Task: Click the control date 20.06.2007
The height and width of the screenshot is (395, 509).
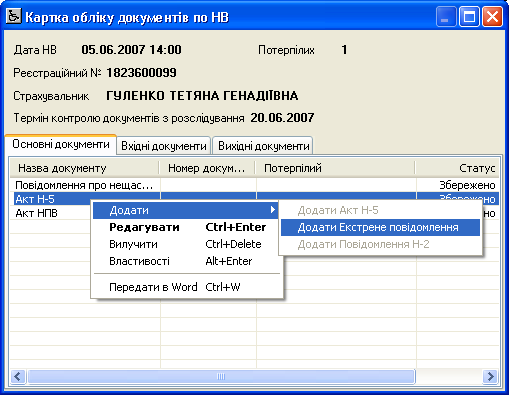Action: pos(282,118)
